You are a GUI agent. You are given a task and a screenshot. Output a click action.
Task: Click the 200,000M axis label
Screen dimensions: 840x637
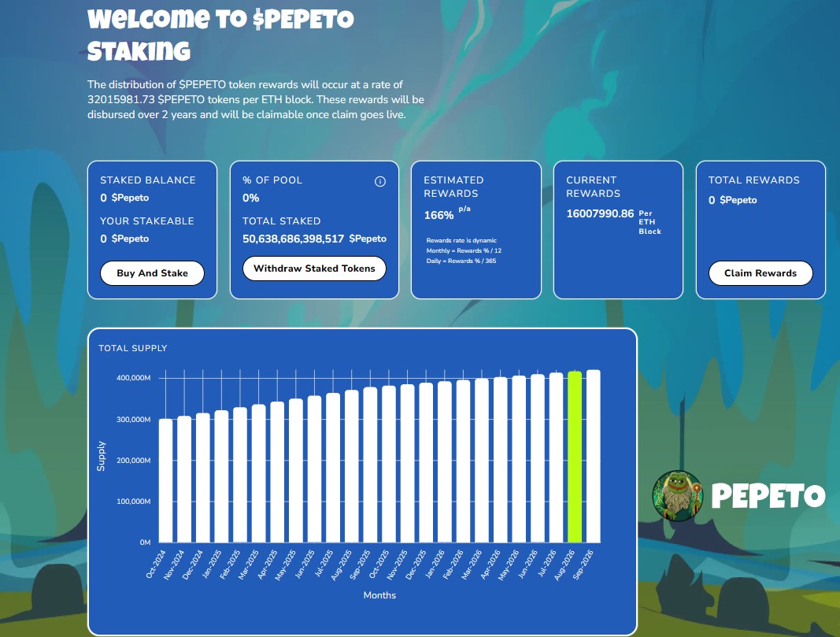coord(133,460)
